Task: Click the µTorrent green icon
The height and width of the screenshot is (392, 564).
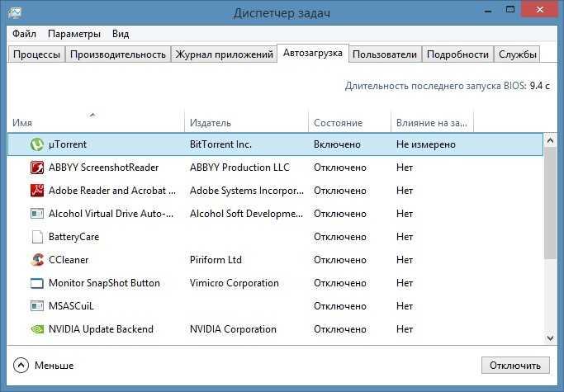Action: click(36, 144)
